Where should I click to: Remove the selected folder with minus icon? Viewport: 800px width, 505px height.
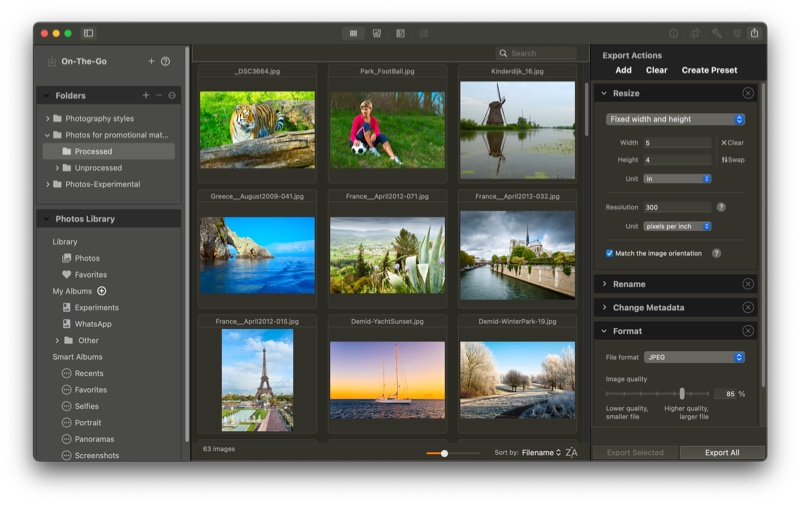(159, 95)
